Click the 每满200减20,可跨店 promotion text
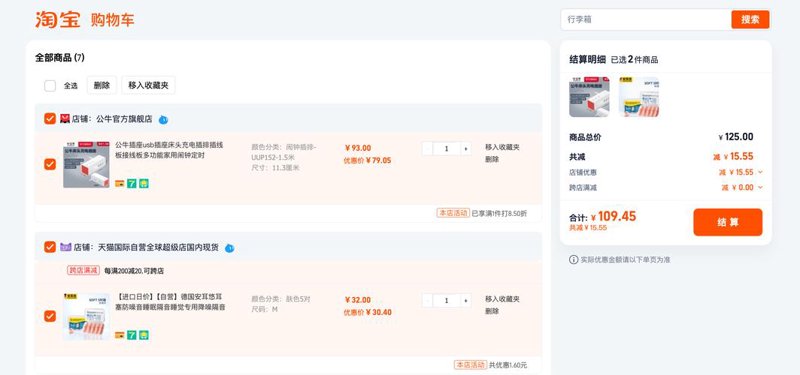This screenshot has width=800, height=375. pos(134,271)
